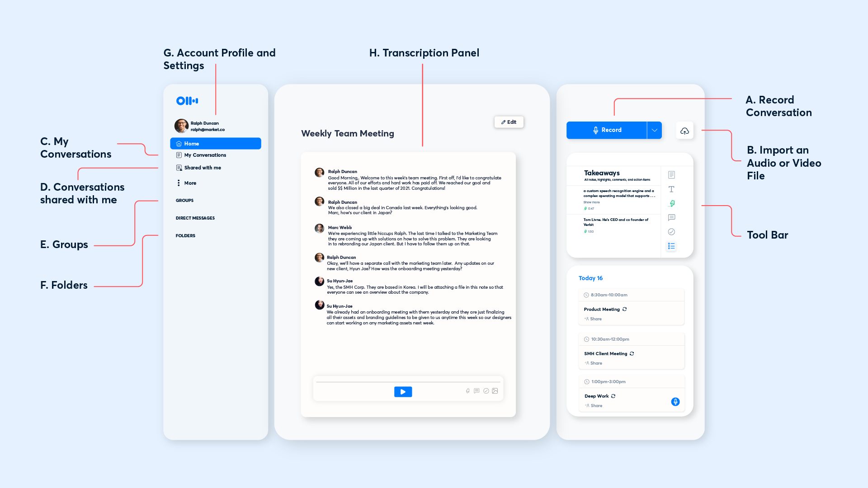This screenshot has height=488, width=868.
Task: Click Shared with me in left sidebar
Action: pos(202,168)
